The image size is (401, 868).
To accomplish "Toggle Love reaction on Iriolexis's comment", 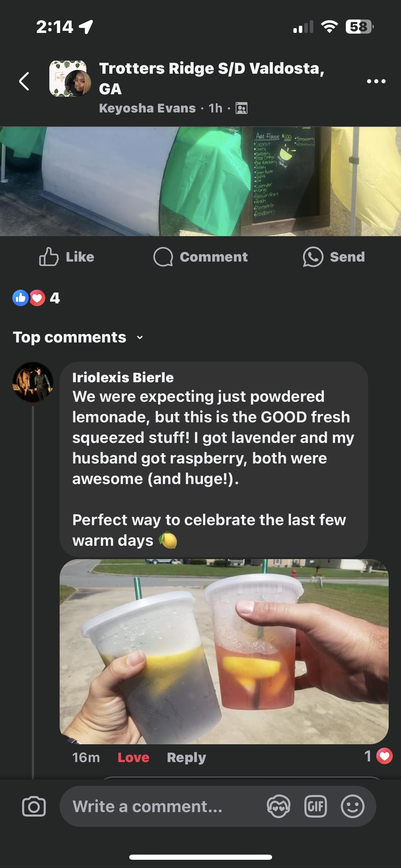I will coord(133,757).
